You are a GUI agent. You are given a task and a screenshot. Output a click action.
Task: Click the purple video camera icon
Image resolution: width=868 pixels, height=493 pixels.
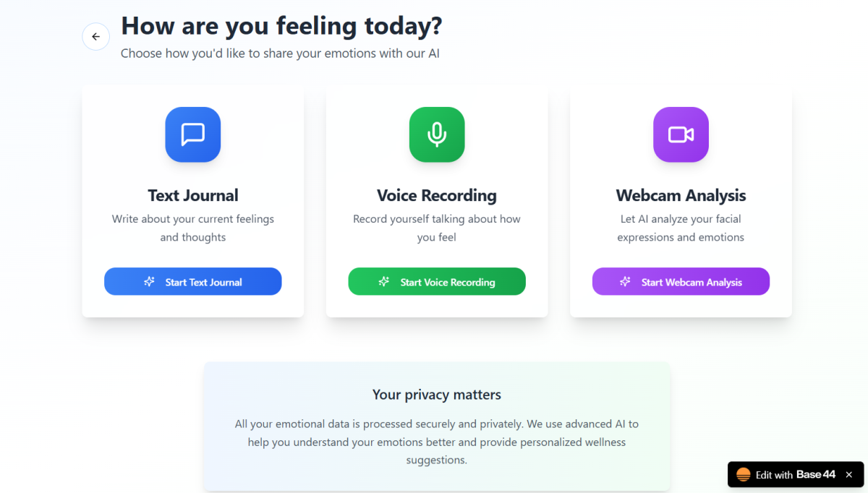(681, 134)
